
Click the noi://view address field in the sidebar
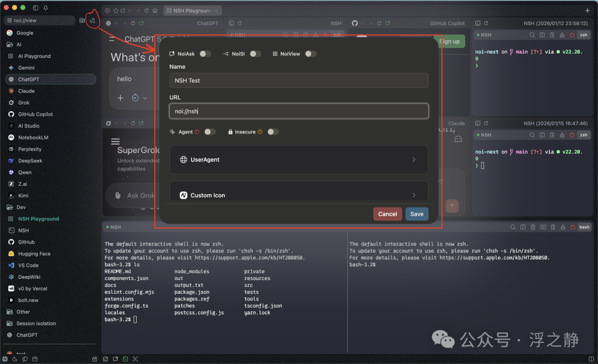point(39,20)
